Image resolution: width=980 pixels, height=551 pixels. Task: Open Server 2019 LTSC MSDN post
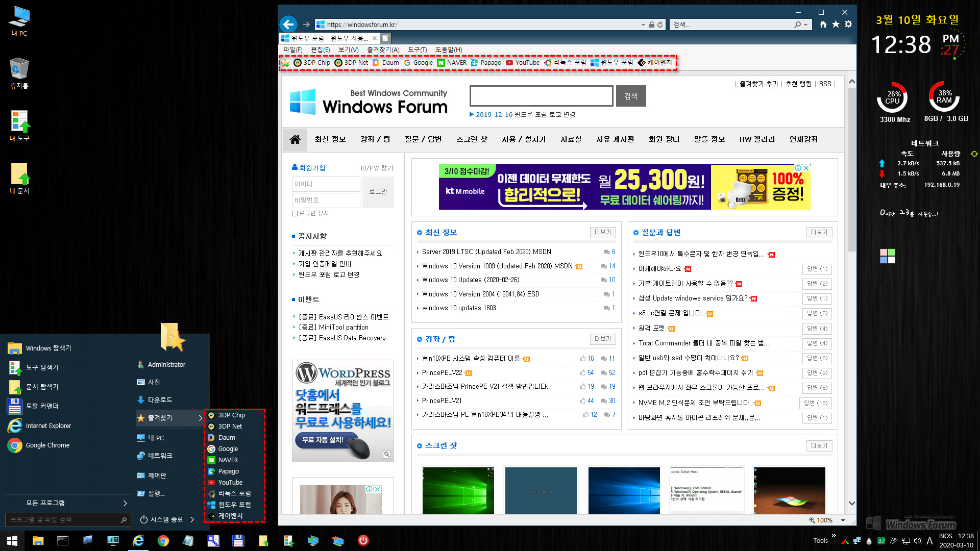coord(486,252)
